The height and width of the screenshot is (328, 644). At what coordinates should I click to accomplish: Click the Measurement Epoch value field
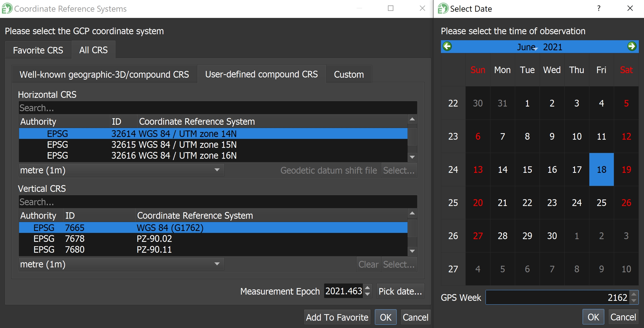pyautogui.click(x=344, y=291)
